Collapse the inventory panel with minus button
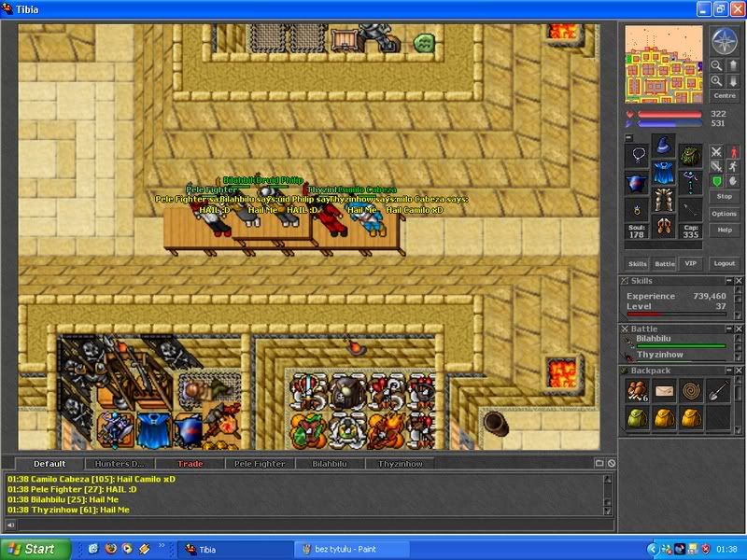The width and height of the screenshot is (747, 560). [x=628, y=137]
